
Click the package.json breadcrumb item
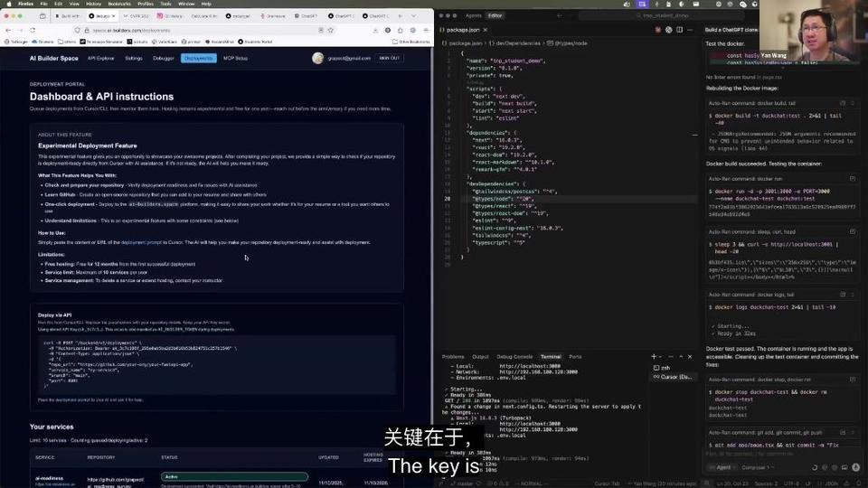pyautogui.click(x=462, y=43)
